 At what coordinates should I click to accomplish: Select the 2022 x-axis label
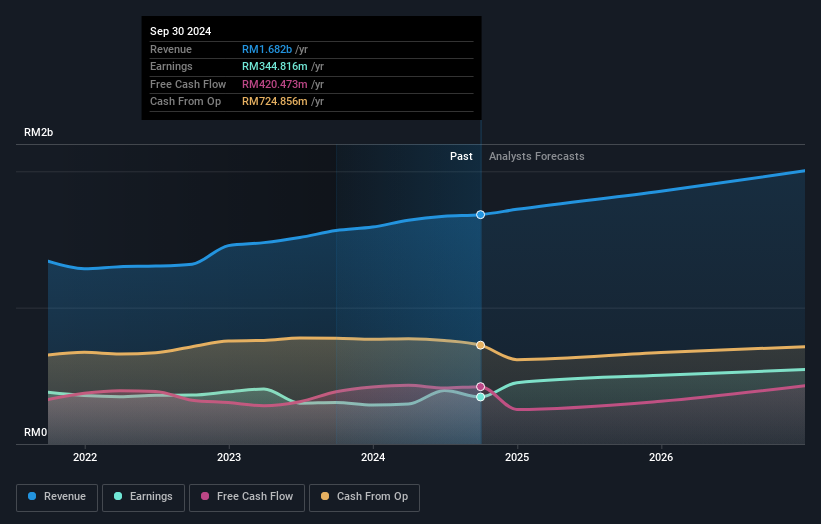click(85, 457)
